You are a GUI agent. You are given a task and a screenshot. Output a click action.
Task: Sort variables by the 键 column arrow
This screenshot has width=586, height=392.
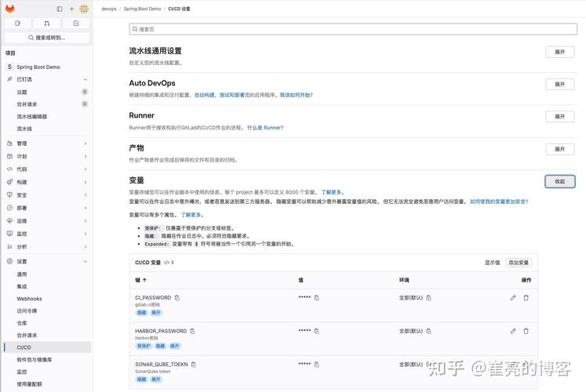(x=144, y=280)
